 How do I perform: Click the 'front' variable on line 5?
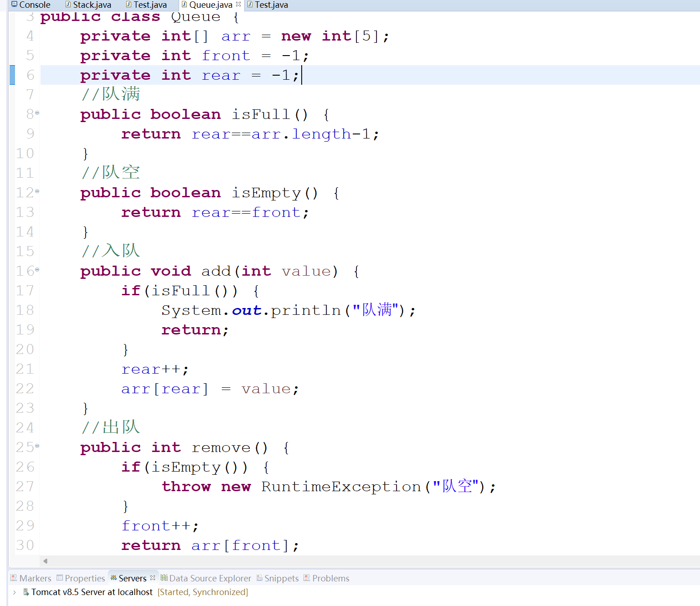226,56
